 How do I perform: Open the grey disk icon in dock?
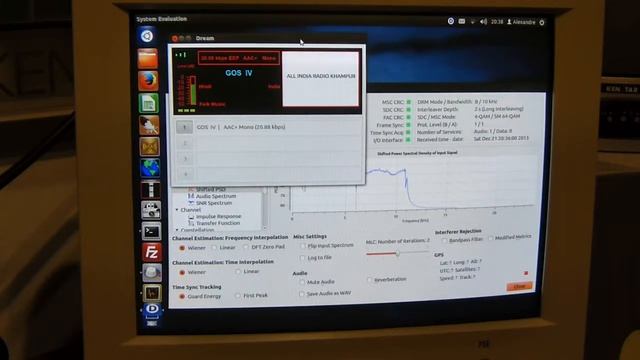(152, 273)
